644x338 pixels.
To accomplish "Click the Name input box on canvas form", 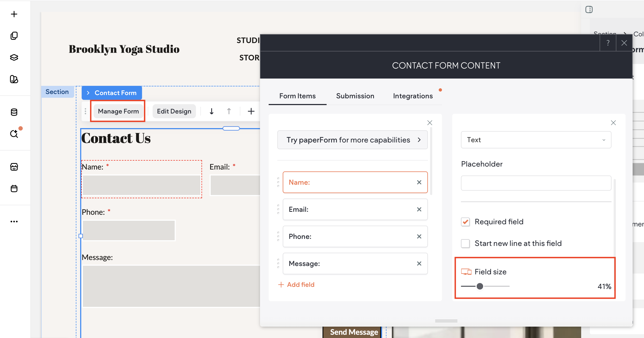I will 142,185.
